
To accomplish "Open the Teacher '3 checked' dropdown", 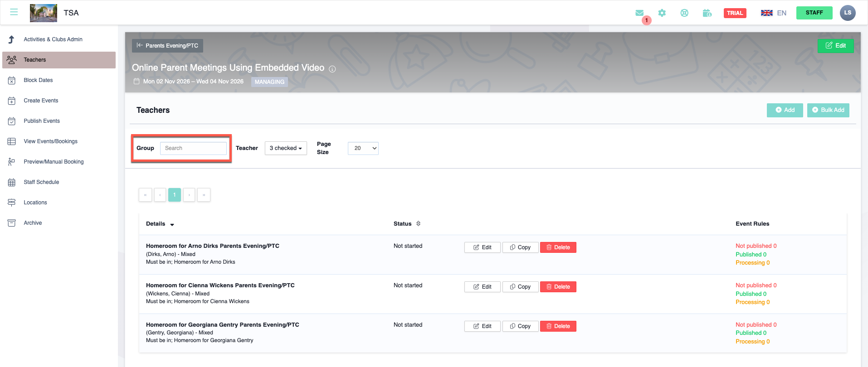I will pyautogui.click(x=286, y=148).
